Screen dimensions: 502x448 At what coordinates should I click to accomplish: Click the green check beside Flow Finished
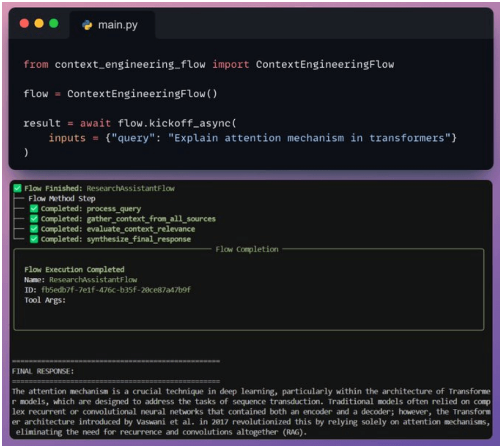(18, 188)
